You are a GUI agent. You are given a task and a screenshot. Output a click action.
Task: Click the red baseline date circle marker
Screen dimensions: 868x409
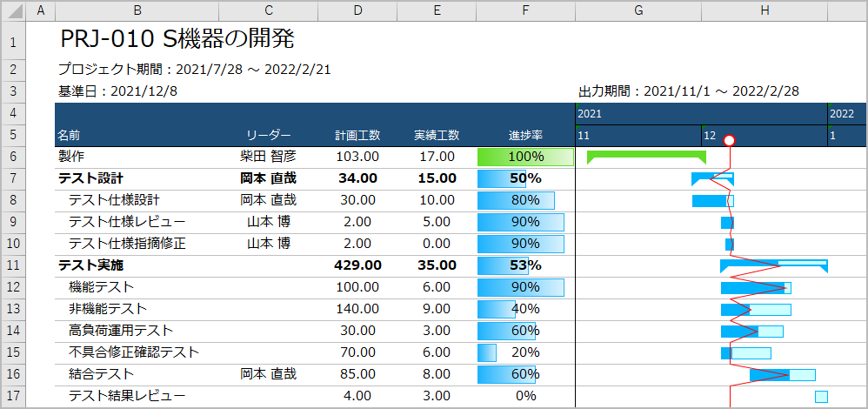point(730,140)
